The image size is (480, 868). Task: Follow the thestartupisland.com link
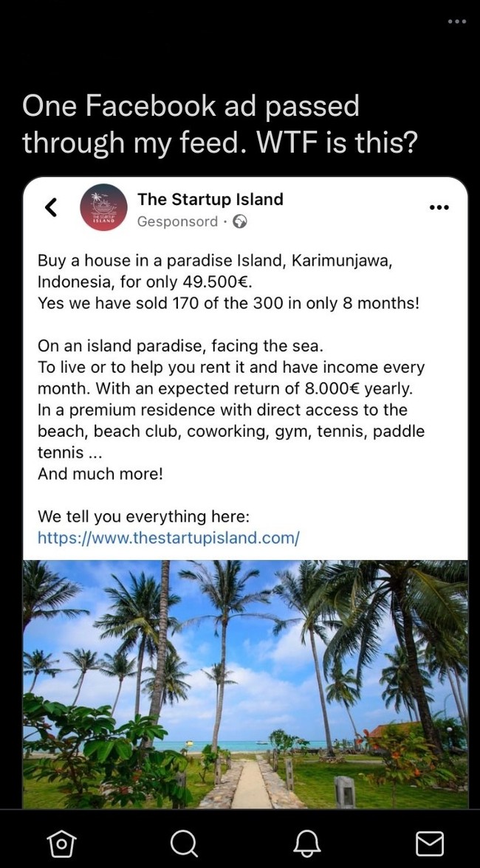168,537
